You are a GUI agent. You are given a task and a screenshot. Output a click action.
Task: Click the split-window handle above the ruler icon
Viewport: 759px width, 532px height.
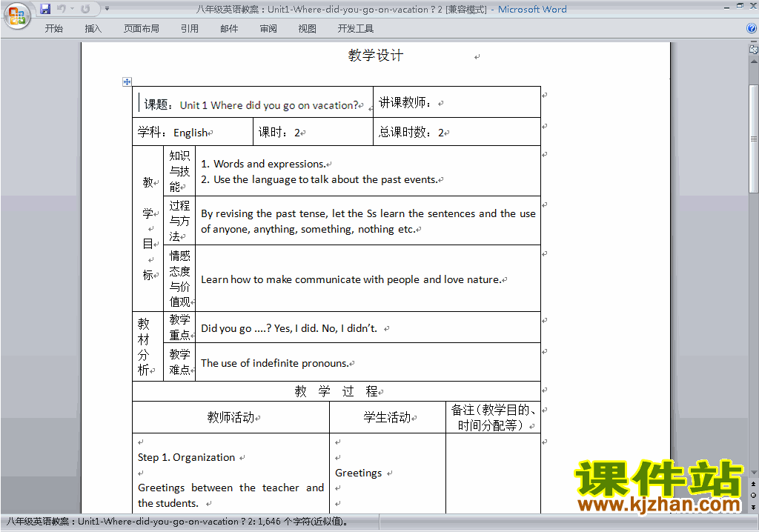(754, 42)
